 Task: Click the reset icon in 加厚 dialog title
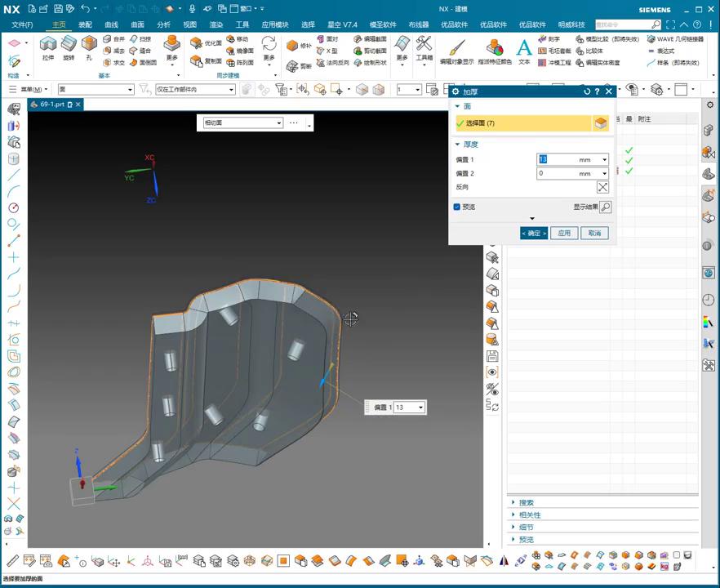pyautogui.click(x=587, y=91)
